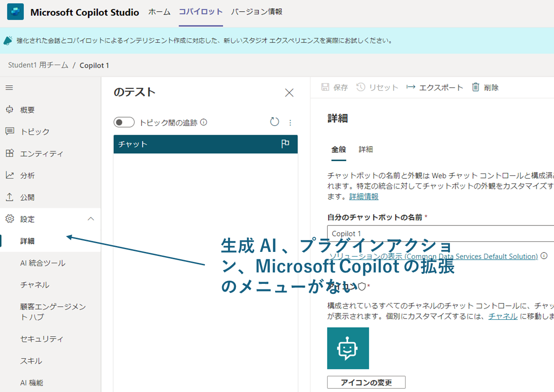Click the エンティティ icon in sidebar

point(10,153)
